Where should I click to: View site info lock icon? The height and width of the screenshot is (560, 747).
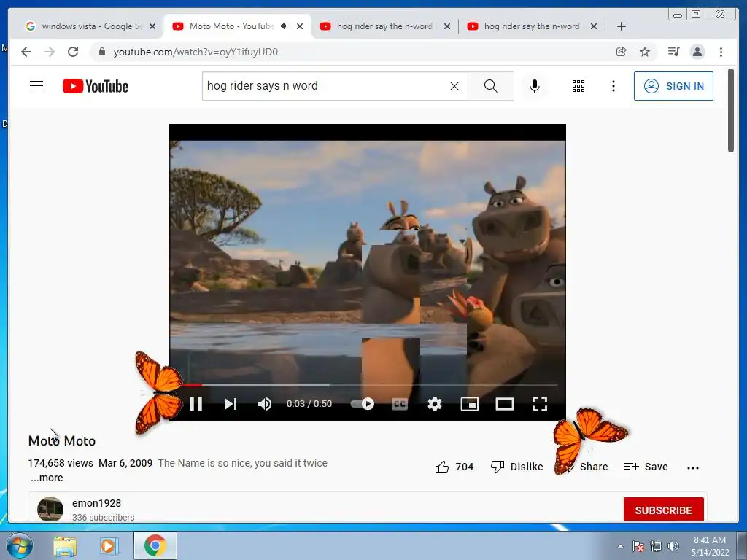click(x=101, y=52)
